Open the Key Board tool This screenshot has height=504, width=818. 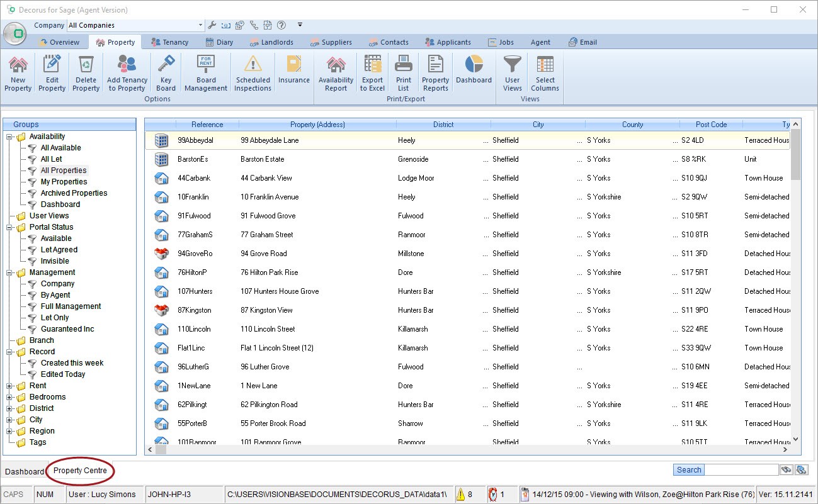tap(166, 74)
